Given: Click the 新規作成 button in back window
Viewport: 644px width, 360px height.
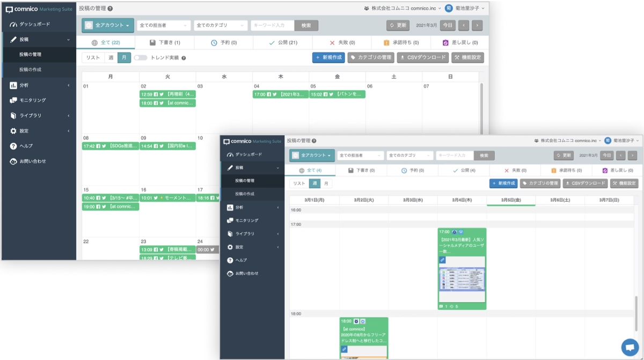Looking at the screenshot, I should (x=328, y=57).
